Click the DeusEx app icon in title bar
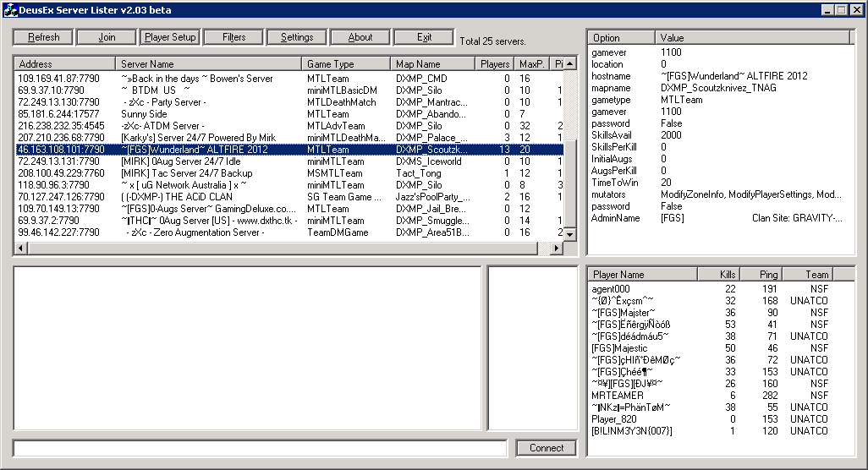868x470 pixels. (10, 9)
